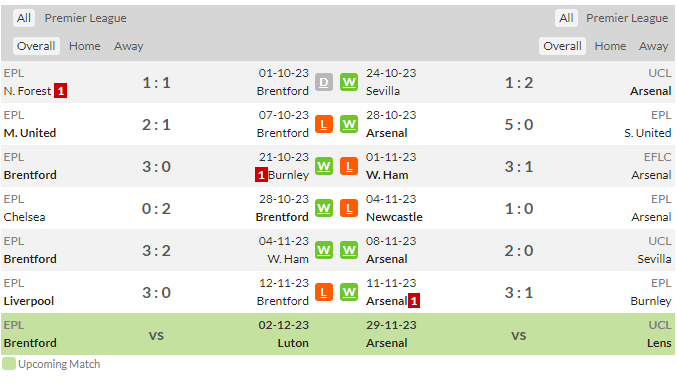
Task: Click the draw icon for Brentford 01-10-23
Action: point(324,82)
